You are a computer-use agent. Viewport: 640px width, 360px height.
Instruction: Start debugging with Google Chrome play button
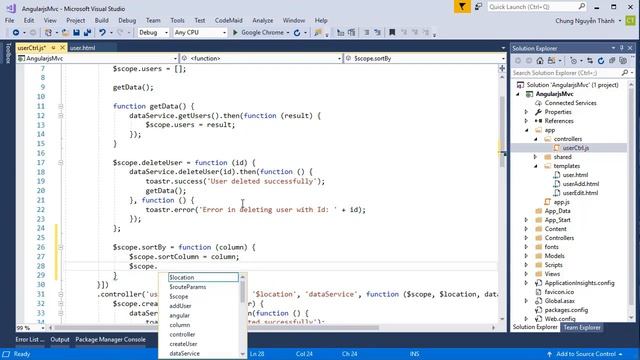pos(235,33)
